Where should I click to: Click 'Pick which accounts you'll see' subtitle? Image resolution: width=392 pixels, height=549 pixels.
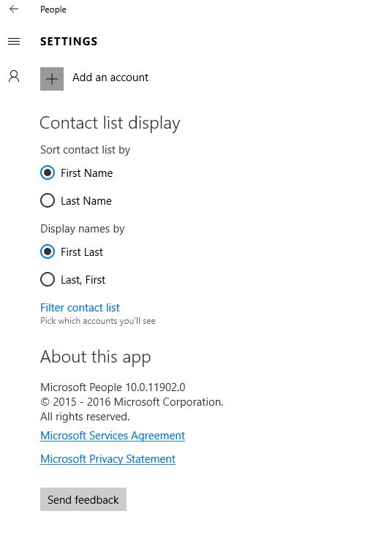(x=98, y=321)
